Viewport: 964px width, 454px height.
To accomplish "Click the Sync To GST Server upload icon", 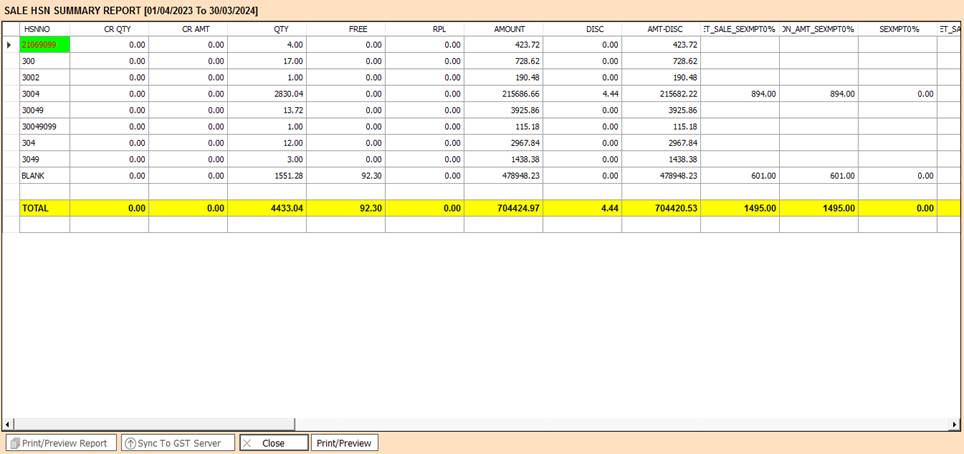I will (130, 443).
